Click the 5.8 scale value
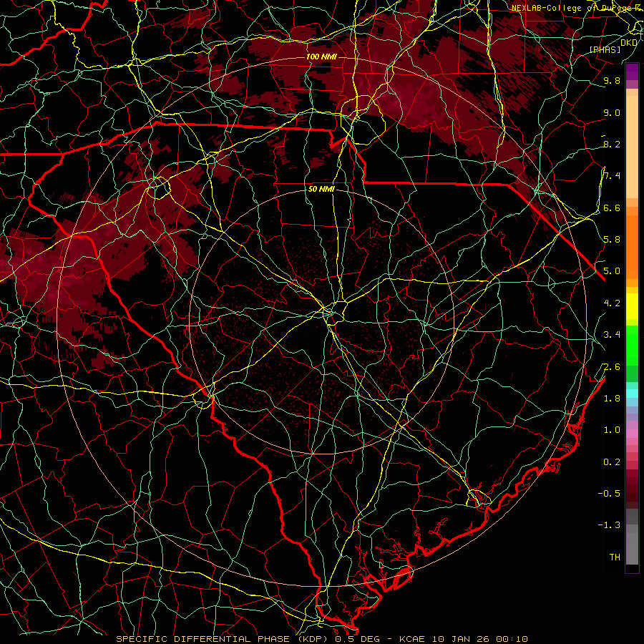Viewport: 644px width, 644px height. tap(612, 239)
